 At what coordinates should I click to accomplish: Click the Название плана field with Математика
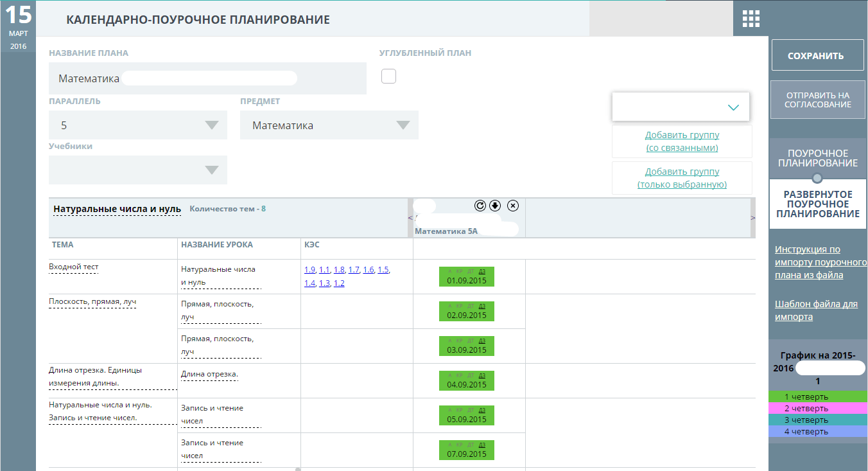[207, 78]
